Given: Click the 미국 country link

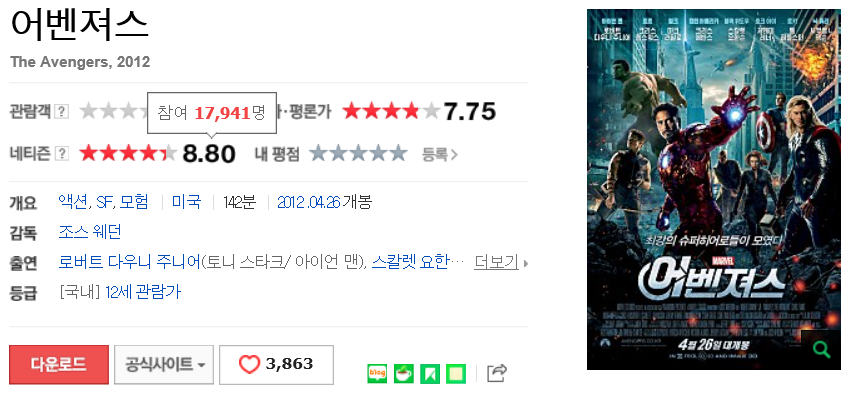Looking at the screenshot, I should click(x=187, y=202).
